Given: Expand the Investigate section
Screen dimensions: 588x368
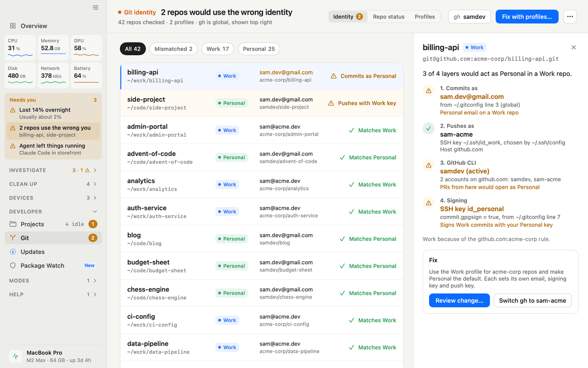Looking at the screenshot, I should point(53,170).
